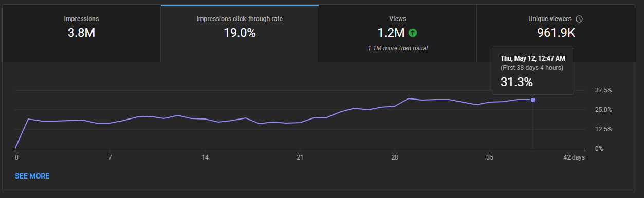Click the 'Thu, May 12, 12:47 AM' tooltip date

point(533,58)
